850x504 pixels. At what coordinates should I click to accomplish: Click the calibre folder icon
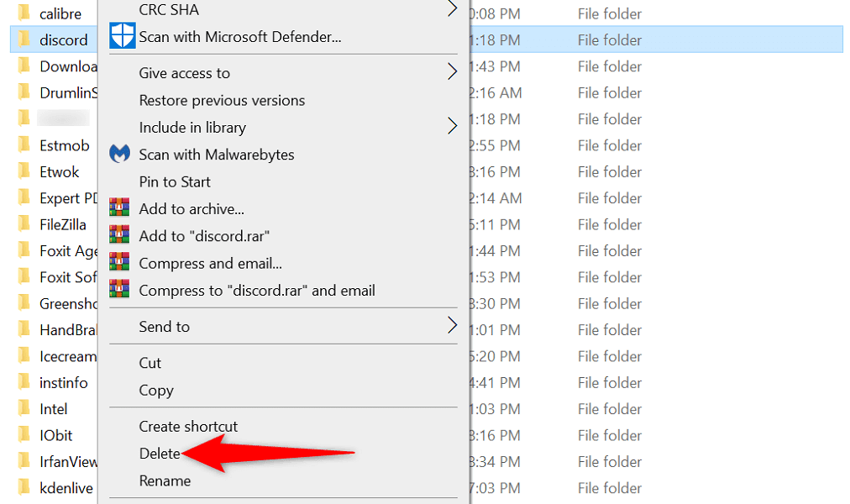24,13
